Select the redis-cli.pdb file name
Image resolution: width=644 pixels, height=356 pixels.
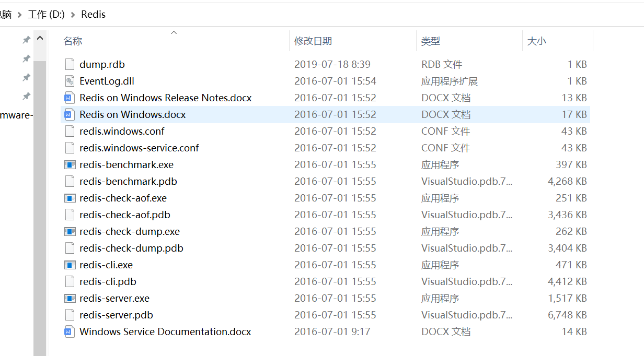coord(108,281)
